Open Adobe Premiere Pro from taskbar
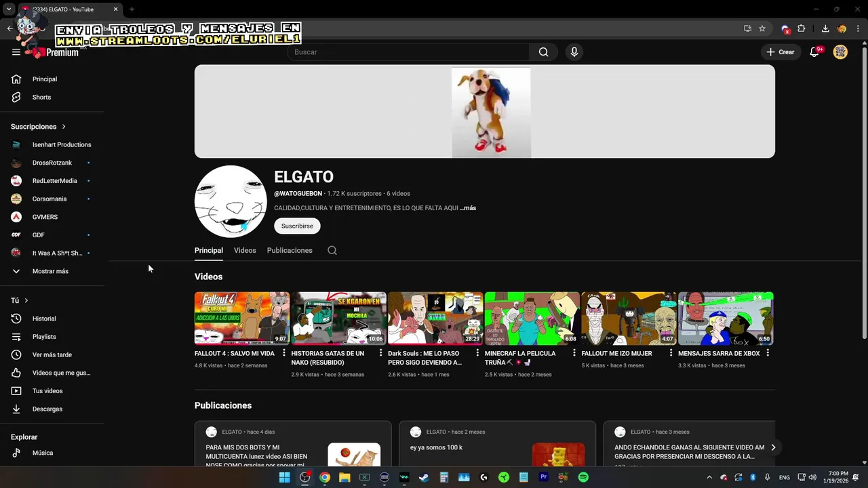868x488 pixels. pyautogui.click(x=543, y=477)
